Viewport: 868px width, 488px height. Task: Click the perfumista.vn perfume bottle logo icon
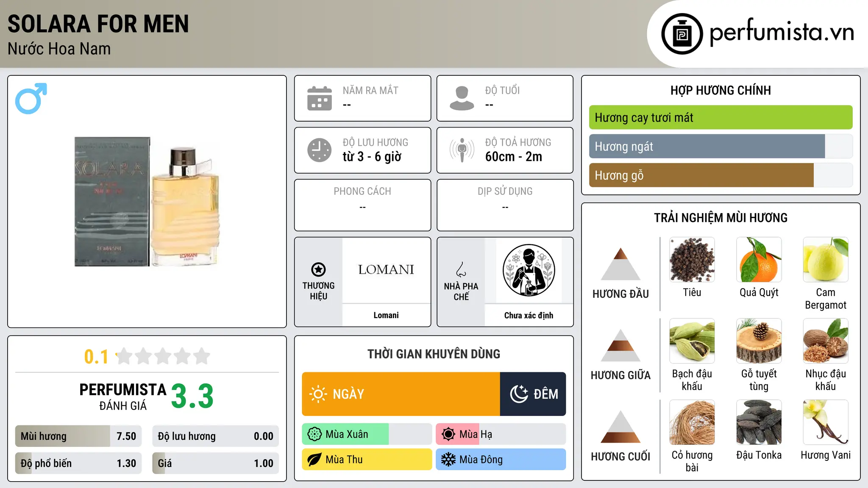[x=682, y=34]
